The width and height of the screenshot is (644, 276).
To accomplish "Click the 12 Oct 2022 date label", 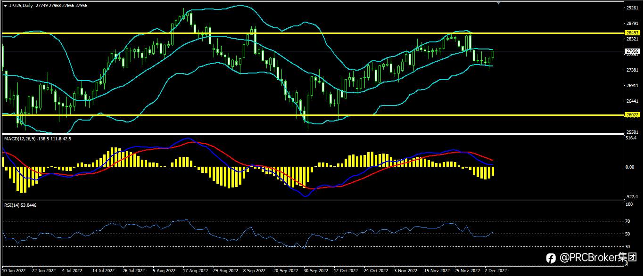I will pos(346,271).
